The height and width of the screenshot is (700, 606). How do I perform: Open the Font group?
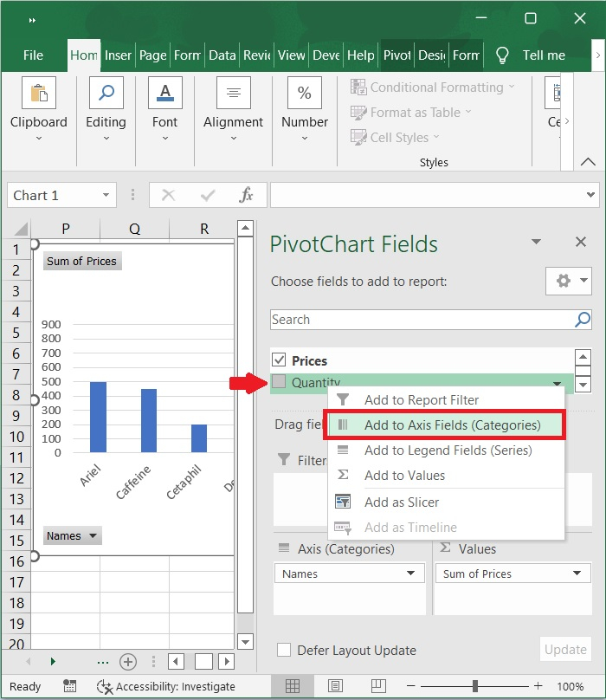[164, 109]
